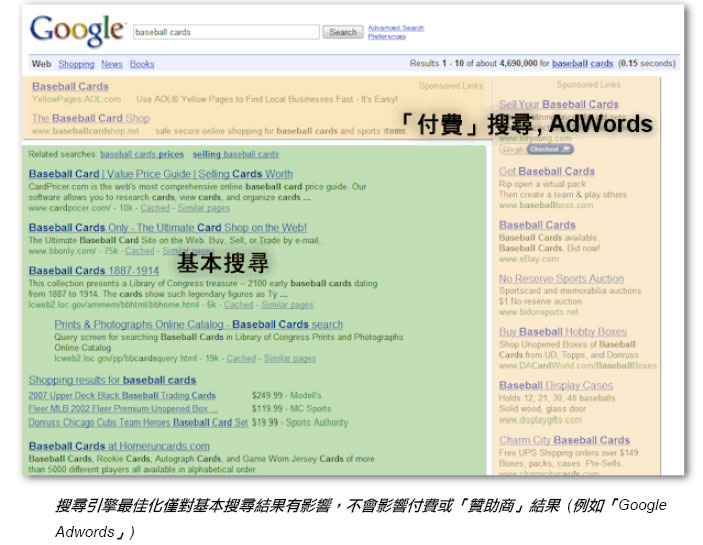Image resolution: width=703 pixels, height=545 pixels.
Task: Click the $249.99 - Modell's price text
Action: click(x=286, y=395)
